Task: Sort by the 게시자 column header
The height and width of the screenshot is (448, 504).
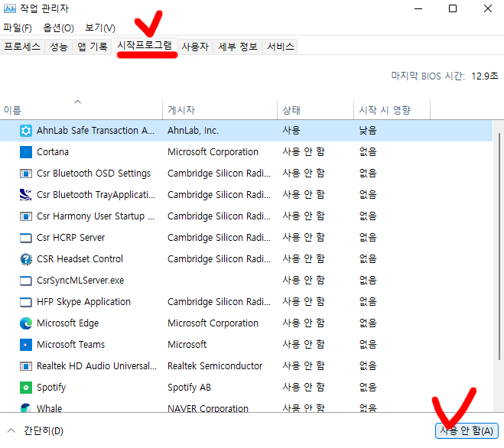Action: (x=220, y=110)
